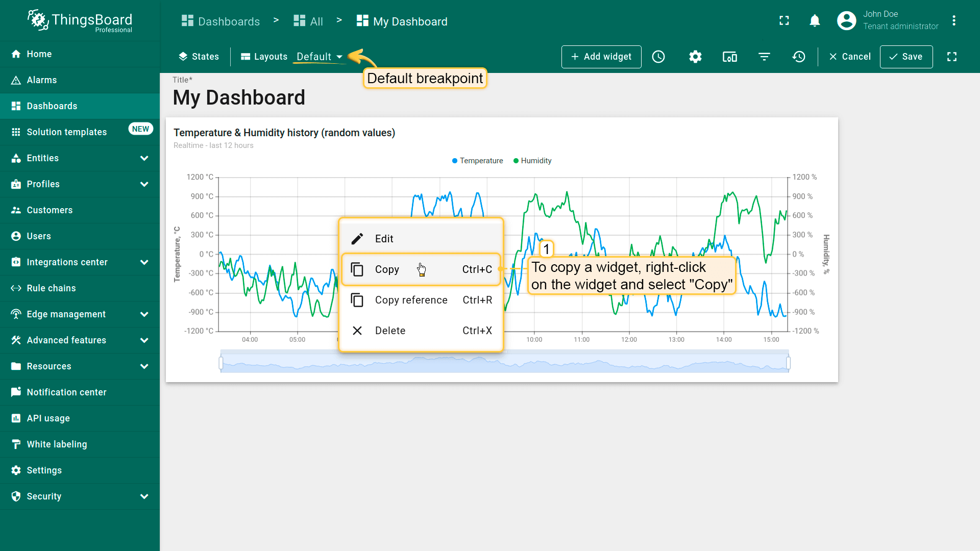Open the Default breakpoint dropdown
The height and width of the screenshot is (551, 980).
pos(319,57)
